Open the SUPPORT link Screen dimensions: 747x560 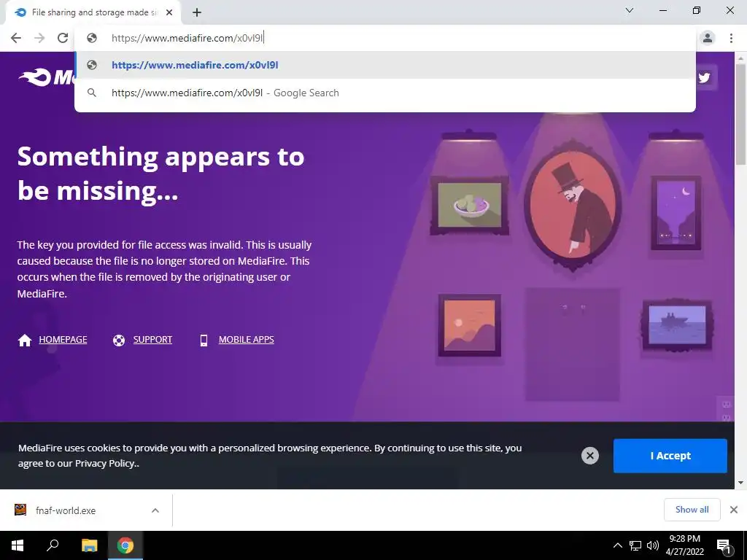pyautogui.click(x=152, y=340)
